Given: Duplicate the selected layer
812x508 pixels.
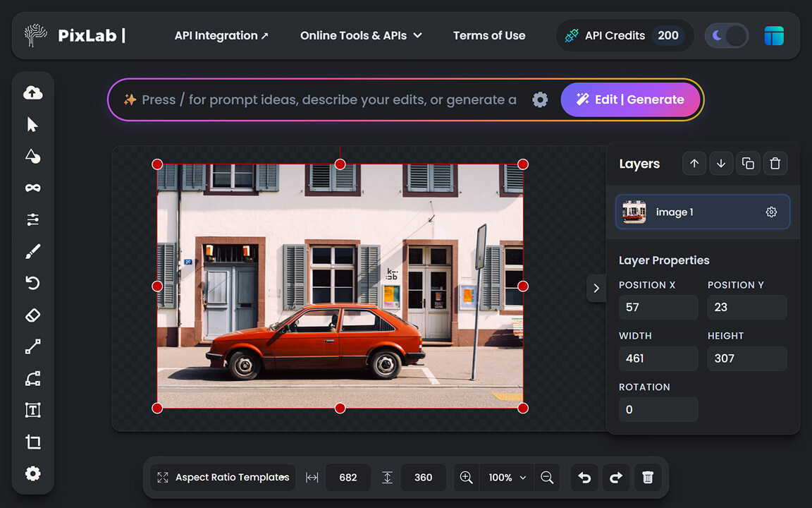Looking at the screenshot, I should 748,163.
